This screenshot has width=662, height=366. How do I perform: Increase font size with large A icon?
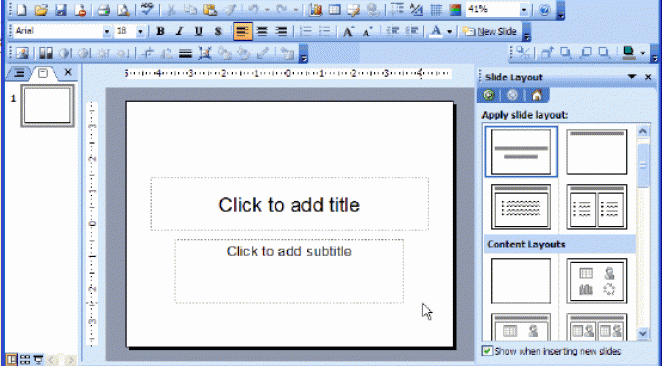pyautogui.click(x=348, y=31)
